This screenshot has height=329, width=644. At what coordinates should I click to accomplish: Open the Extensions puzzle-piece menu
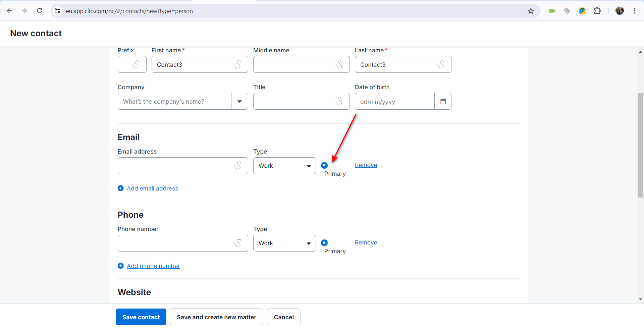(597, 11)
